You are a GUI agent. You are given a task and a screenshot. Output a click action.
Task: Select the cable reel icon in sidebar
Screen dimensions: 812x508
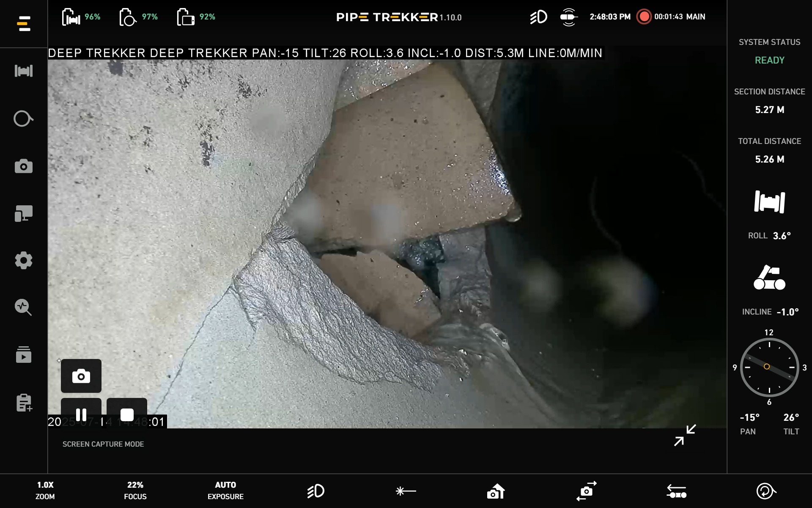[24, 119]
